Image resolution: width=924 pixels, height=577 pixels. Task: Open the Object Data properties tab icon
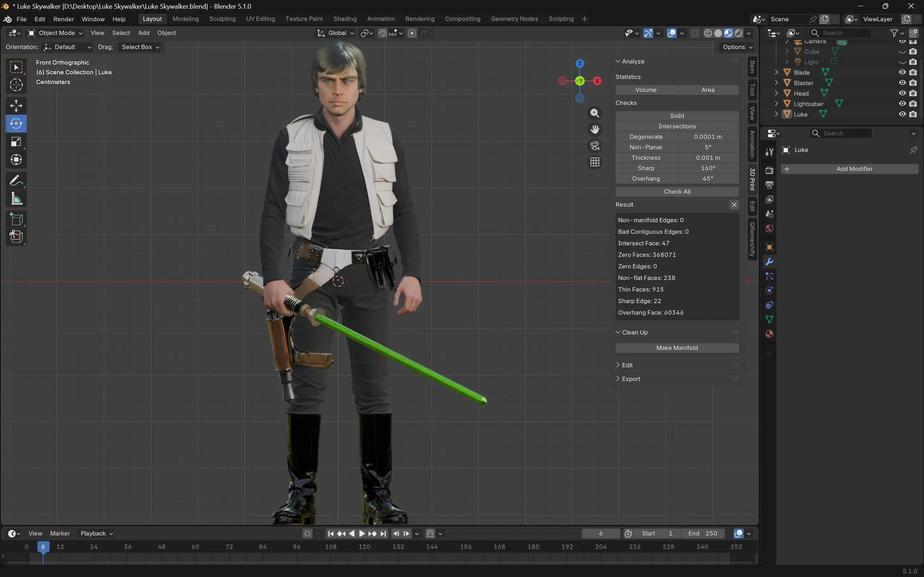coord(769,319)
